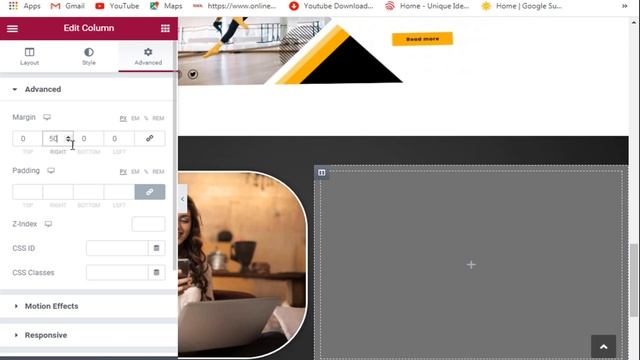
Task: Open dynamic tags for CSS Classes
Action: point(156,273)
